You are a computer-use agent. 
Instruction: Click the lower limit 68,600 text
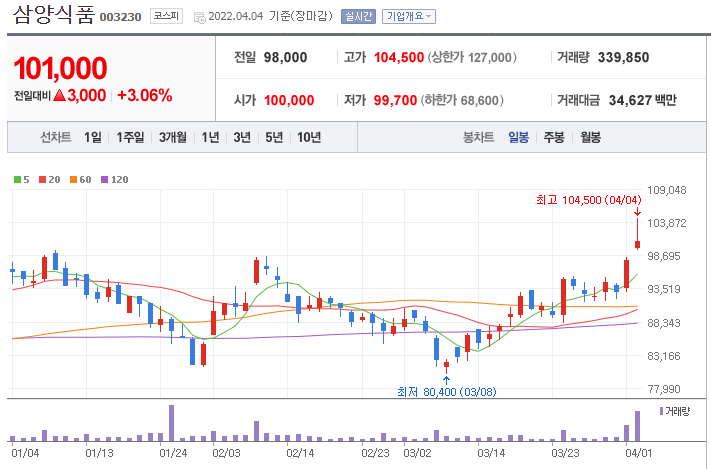pos(462,100)
